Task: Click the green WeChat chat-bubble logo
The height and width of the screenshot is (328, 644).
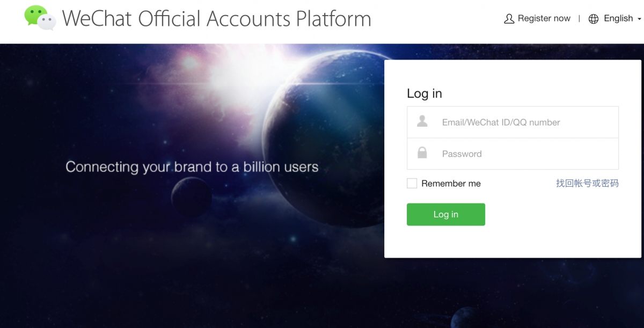Action: pyautogui.click(x=40, y=18)
